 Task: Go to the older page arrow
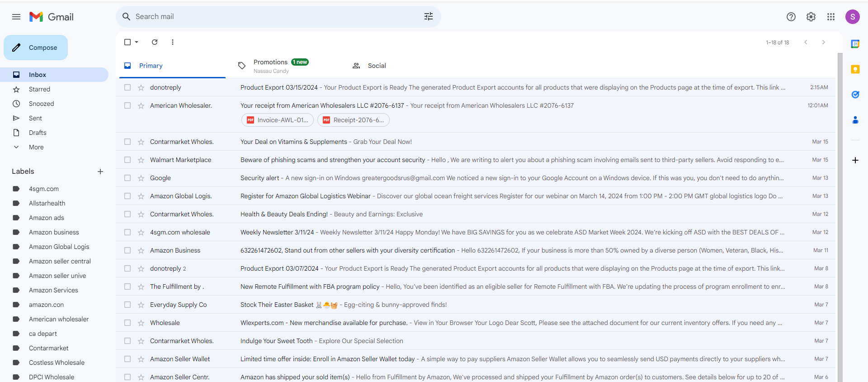[824, 42]
